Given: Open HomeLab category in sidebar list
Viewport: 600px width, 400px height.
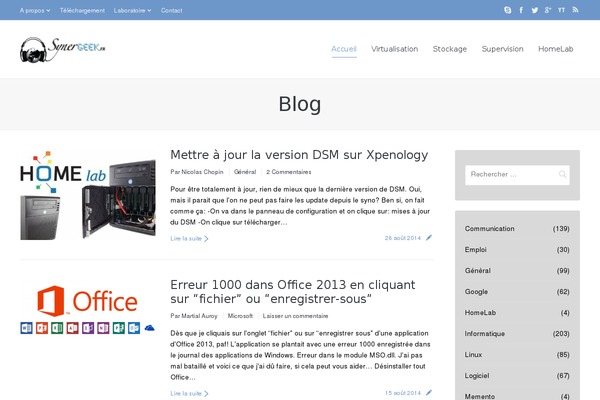Looking at the screenshot, I should pos(480,313).
